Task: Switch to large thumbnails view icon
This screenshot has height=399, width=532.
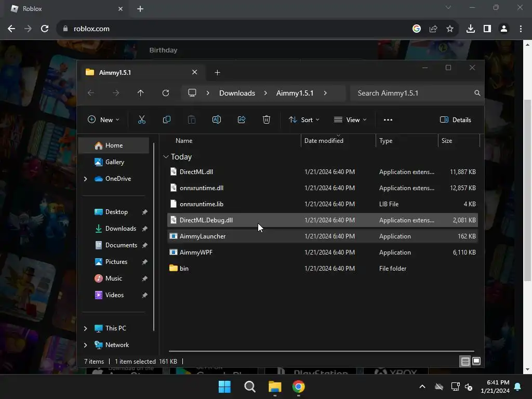Action: [476, 362]
